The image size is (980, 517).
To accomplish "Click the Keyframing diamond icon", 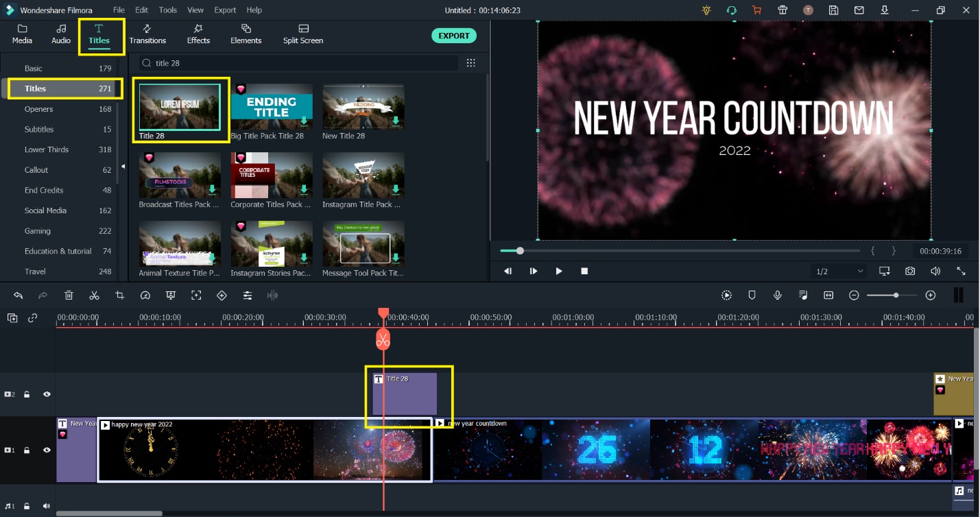I will (x=222, y=296).
